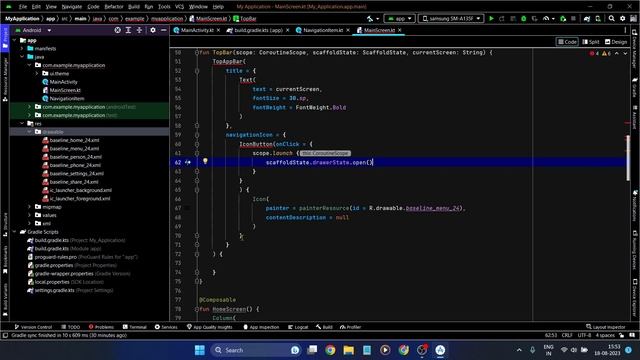Open Logcat tool window
The width and height of the screenshot is (640, 360).
pyautogui.click(x=298, y=327)
